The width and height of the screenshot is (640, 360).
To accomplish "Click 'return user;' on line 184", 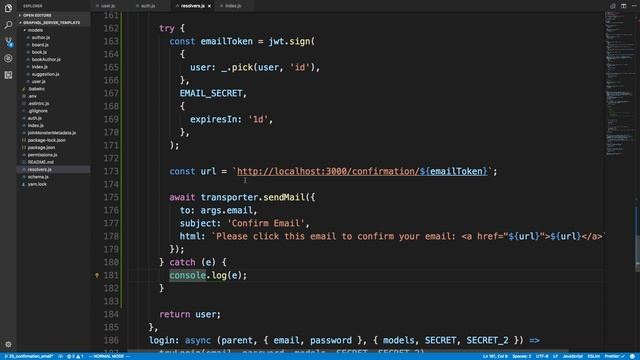I will click(x=190, y=314).
